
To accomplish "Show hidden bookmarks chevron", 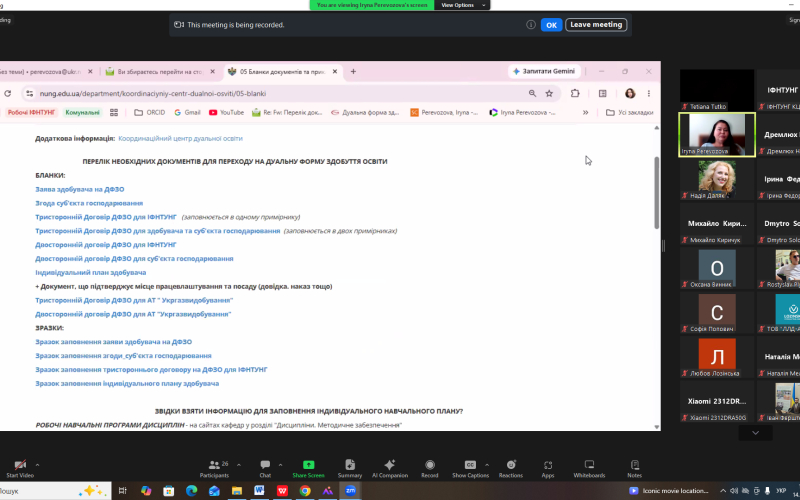I will (585, 112).
